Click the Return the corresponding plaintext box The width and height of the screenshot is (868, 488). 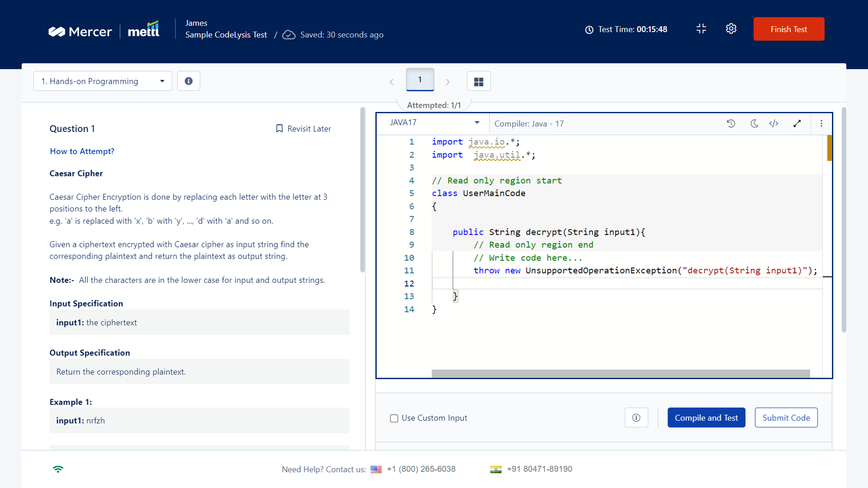(x=199, y=371)
